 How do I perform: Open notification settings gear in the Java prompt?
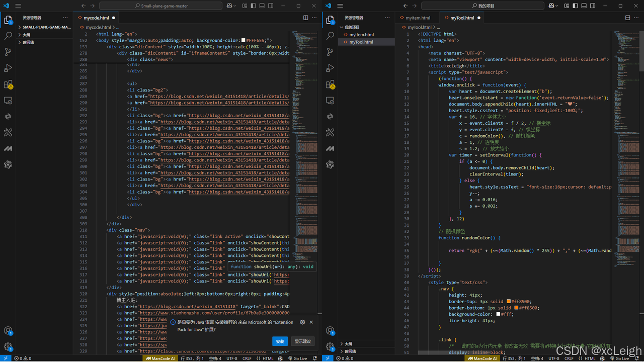[302, 322]
